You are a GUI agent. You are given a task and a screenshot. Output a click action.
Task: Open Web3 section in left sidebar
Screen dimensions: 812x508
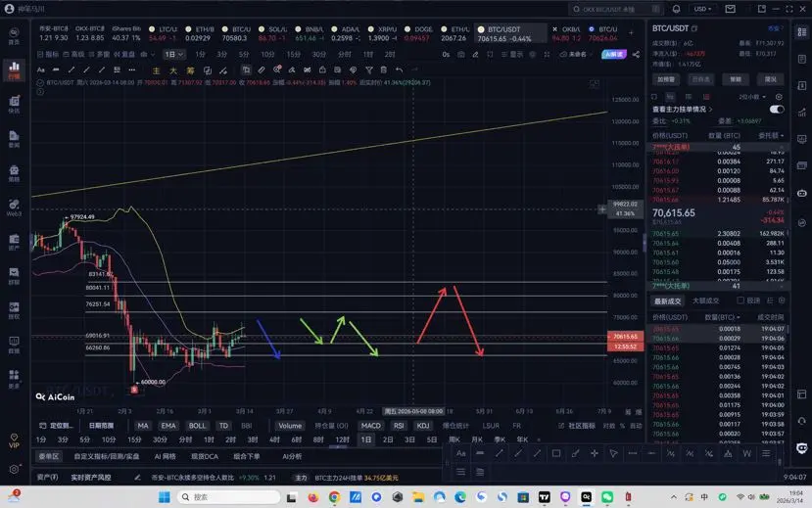pos(14,208)
